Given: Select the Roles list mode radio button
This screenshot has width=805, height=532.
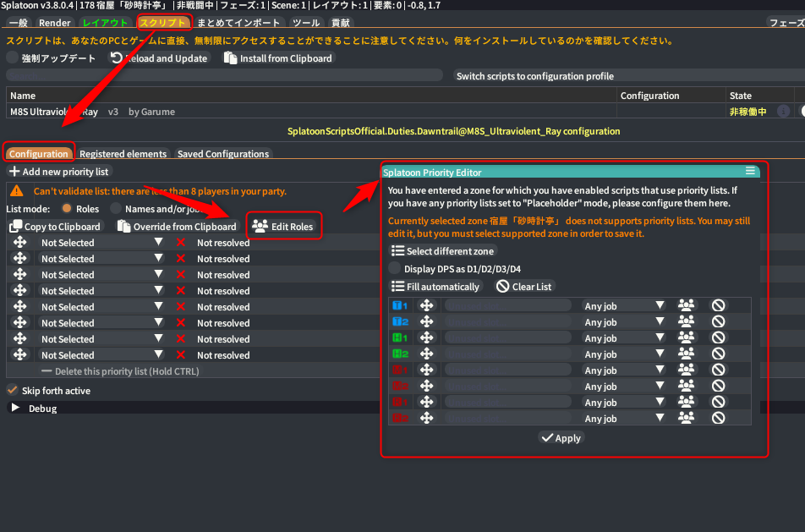Looking at the screenshot, I should (x=67, y=208).
